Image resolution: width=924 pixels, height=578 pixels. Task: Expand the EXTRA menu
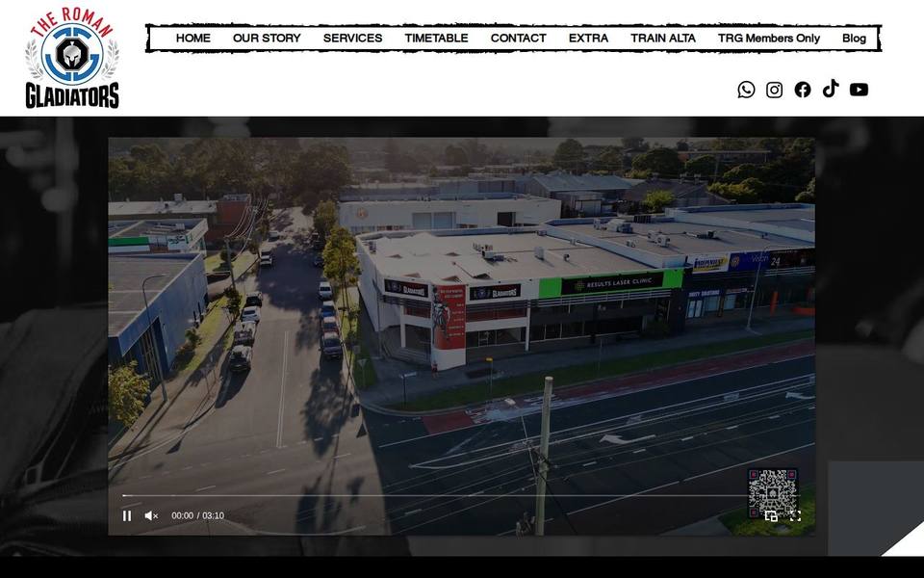point(588,39)
